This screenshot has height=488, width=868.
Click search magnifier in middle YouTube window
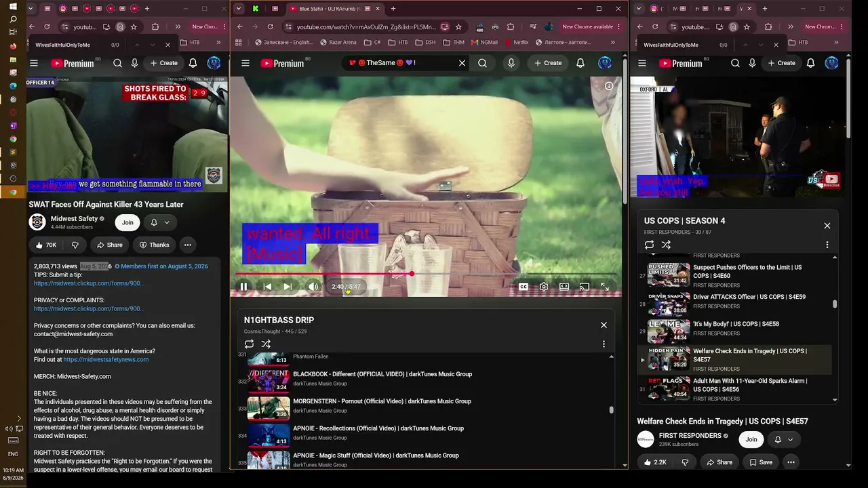tap(482, 63)
